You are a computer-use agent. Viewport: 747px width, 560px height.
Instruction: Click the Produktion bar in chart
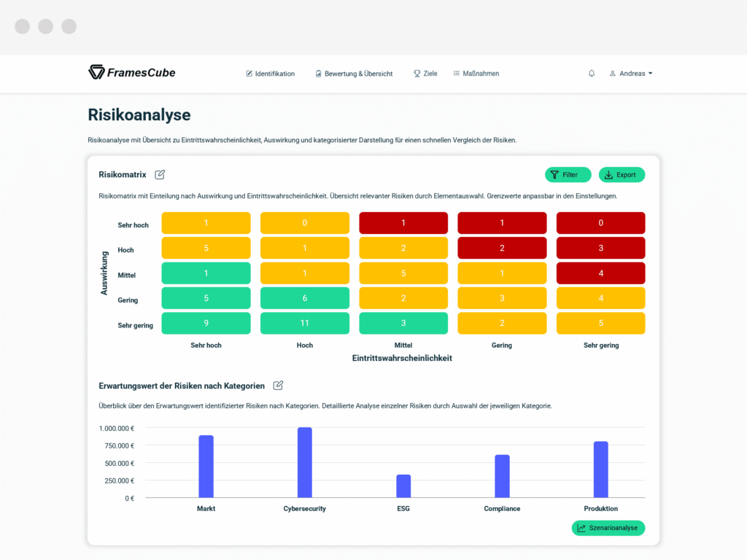[x=601, y=470]
